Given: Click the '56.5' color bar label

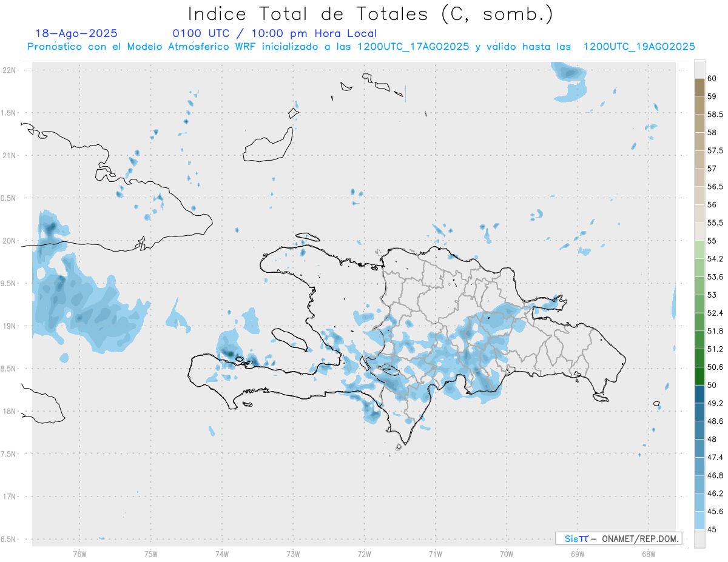Looking at the screenshot, I should tap(715, 187).
